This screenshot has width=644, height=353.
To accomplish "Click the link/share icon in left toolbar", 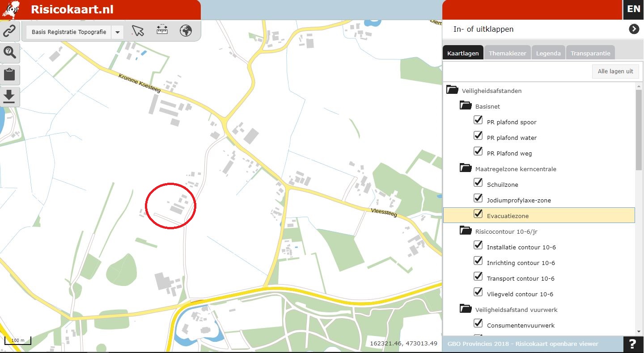I will pos(9,31).
